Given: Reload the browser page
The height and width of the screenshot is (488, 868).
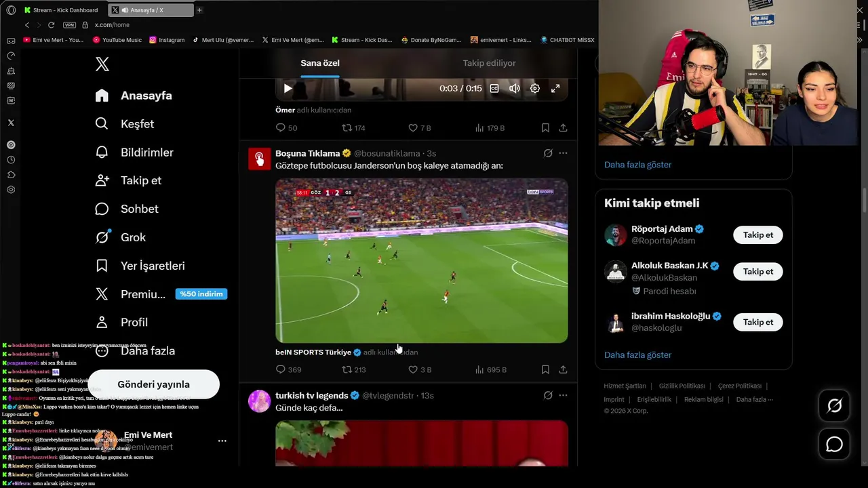Looking at the screenshot, I should (x=51, y=25).
